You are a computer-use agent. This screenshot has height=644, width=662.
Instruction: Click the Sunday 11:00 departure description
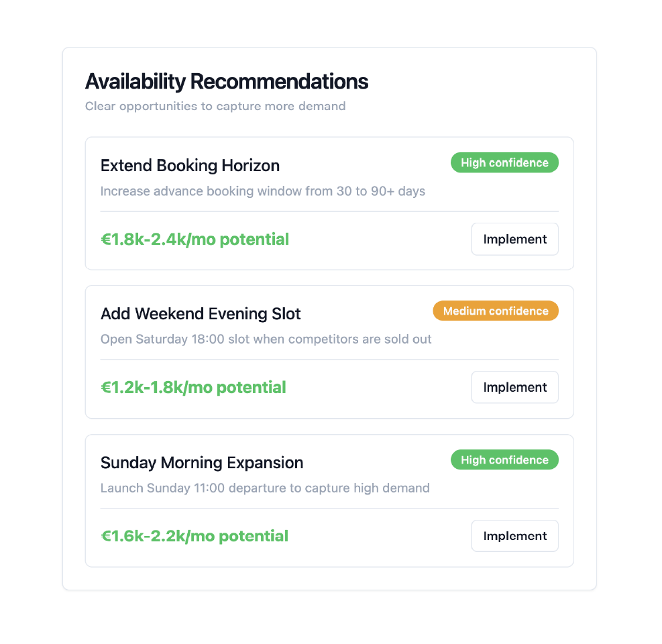pos(265,488)
